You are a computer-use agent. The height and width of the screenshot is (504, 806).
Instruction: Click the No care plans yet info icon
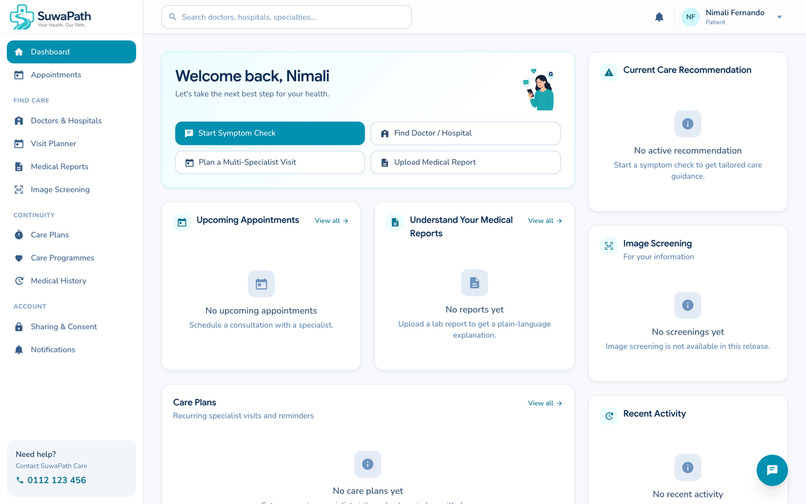(x=368, y=464)
